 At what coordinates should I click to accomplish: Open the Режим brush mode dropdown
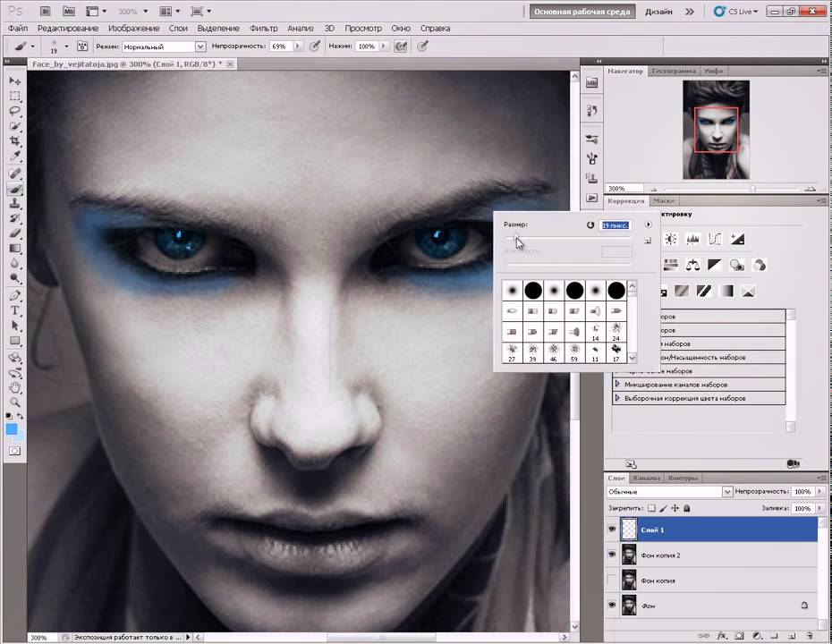point(200,47)
